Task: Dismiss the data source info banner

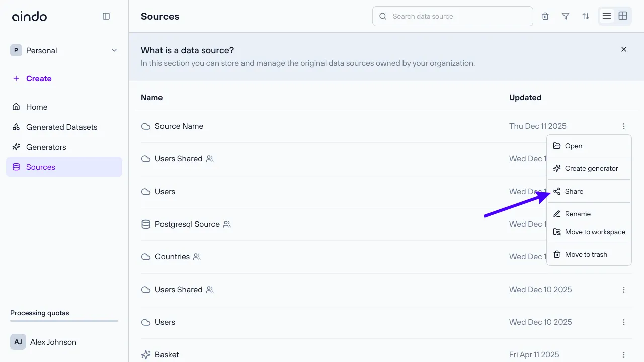Action: pyautogui.click(x=623, y=49)
